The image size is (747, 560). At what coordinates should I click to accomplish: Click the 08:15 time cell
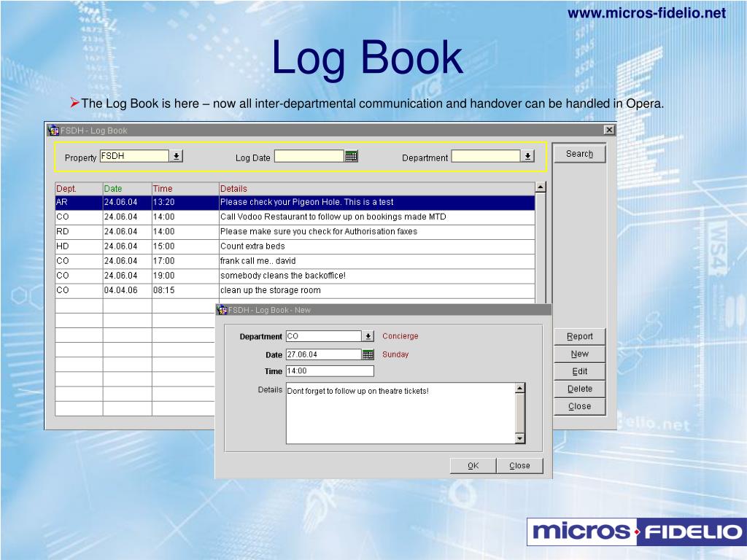pyautogui.click(x=185, y=290)
